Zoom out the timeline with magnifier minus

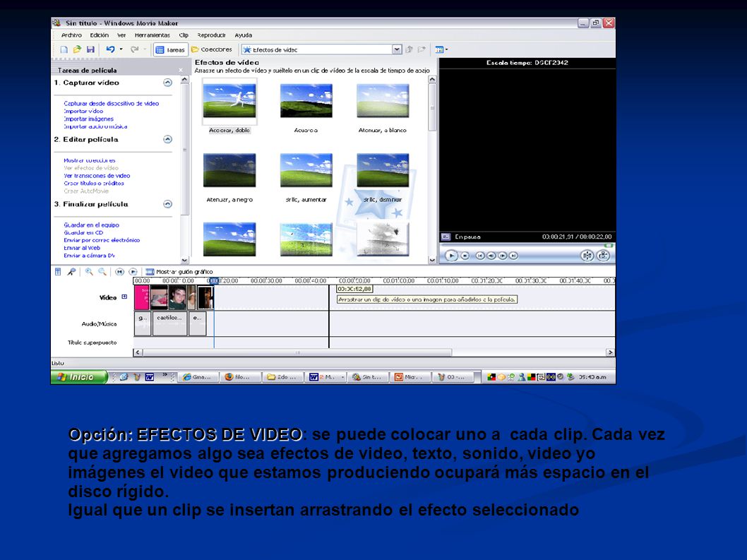pyautogui.click(x=102, y=272)
